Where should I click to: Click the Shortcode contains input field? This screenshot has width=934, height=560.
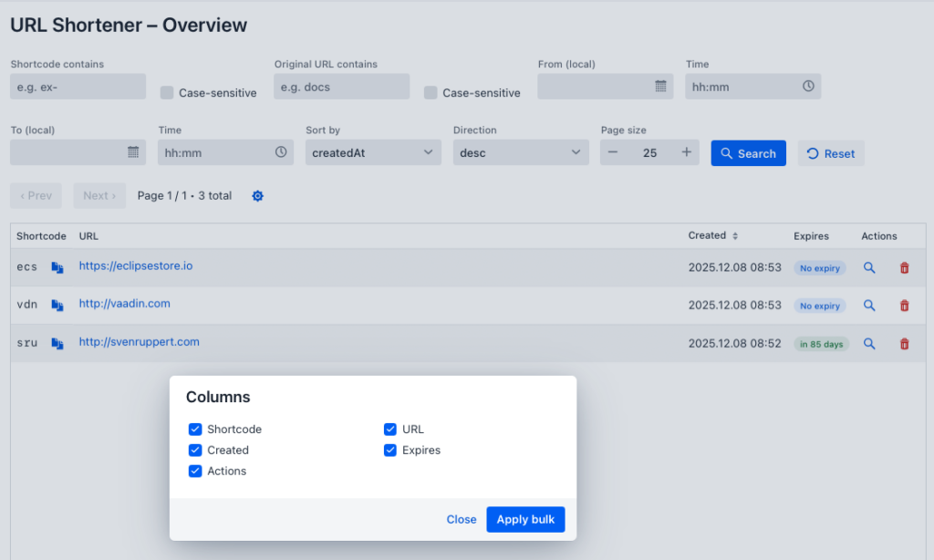78,86
